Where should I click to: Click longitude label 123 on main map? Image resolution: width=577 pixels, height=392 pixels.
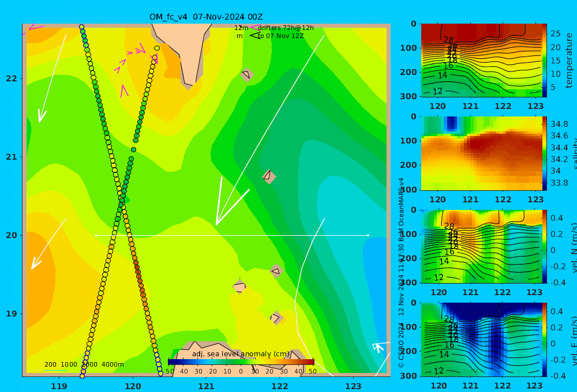click(x=353, y=386)
